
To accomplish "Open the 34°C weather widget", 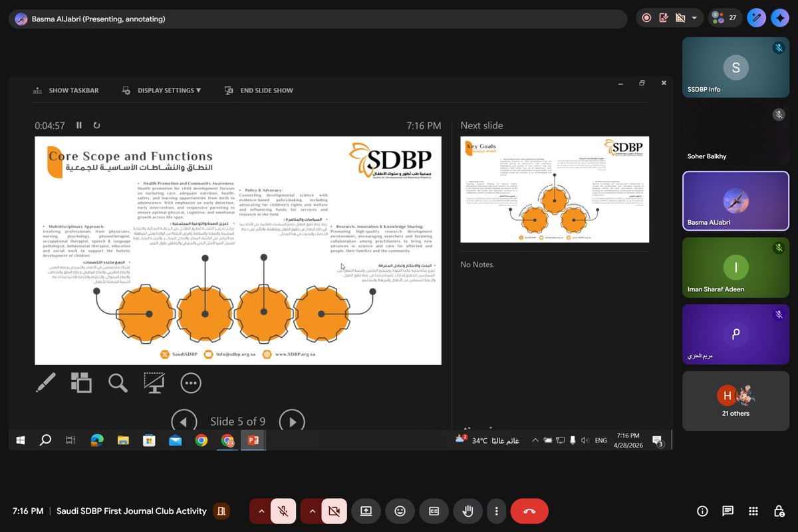I will tap(488, 440).
